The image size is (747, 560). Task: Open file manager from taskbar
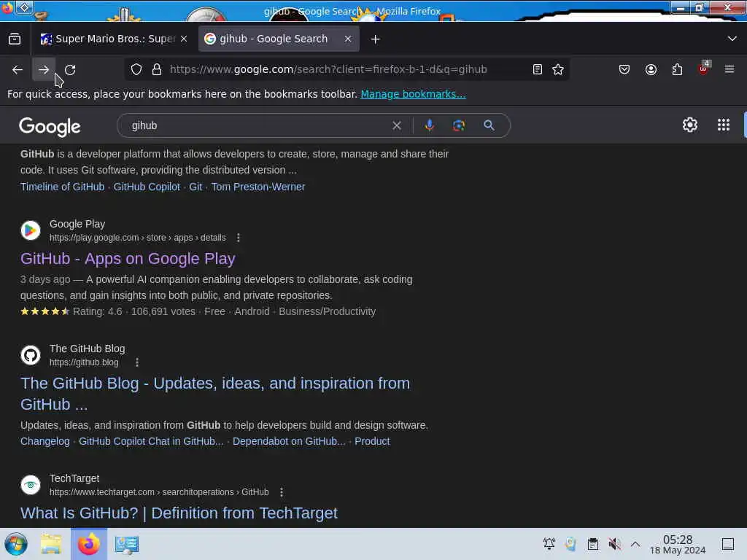(50, 544)
